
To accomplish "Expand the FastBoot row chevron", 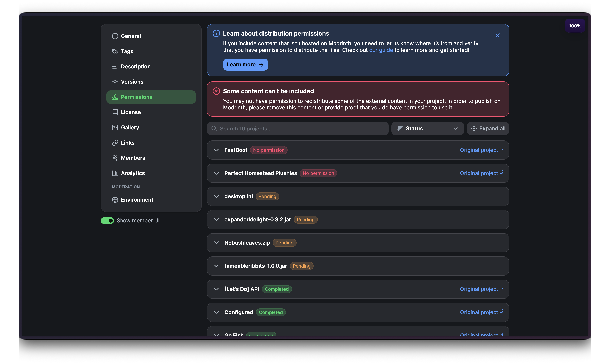I will pyautogui.click(x=216, y=150).
